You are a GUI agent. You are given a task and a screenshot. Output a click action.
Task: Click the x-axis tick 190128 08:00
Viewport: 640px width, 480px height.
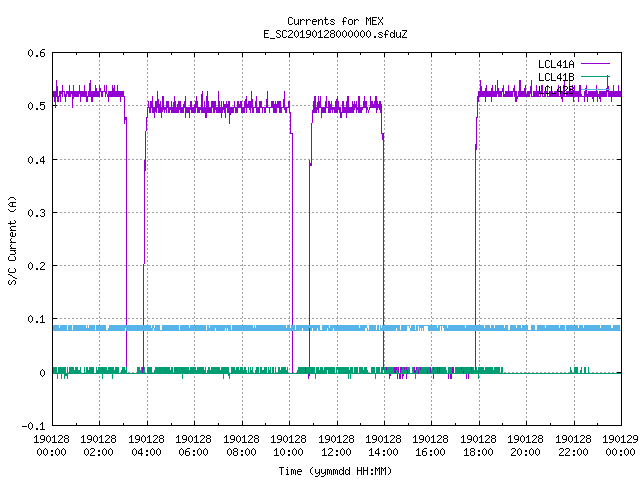tap(241, 446)
